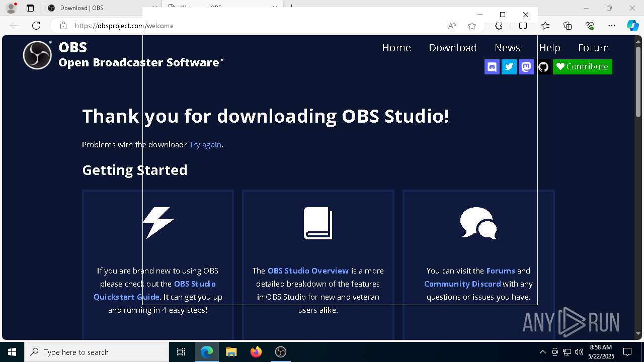The image size is (644, 362).
Task: Reload the page with Refresh button
Action: point(36,26)
